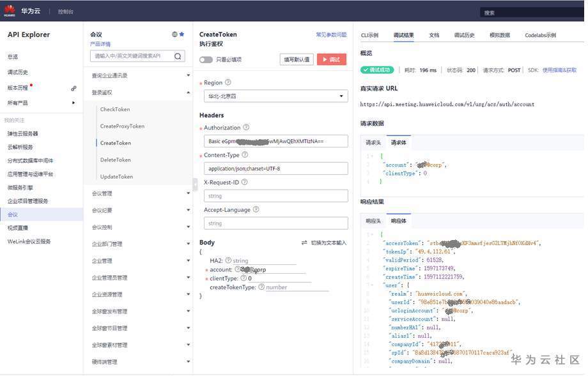The width and height of the screenshot is (588, 376).
Task: Select DeleteToken API
Action: (x=116, y=160)
